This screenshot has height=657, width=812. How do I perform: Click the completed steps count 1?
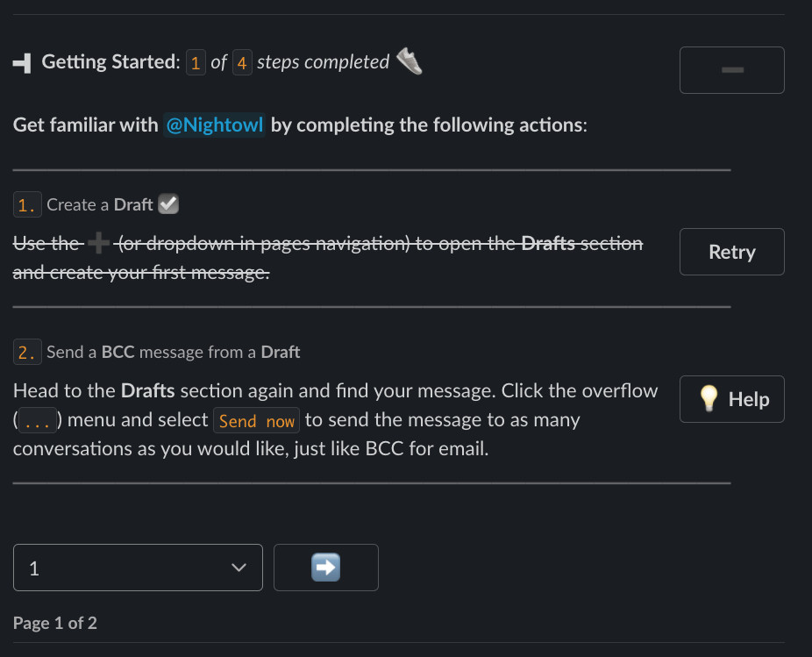pyautogui.click(x=196, y=62)
